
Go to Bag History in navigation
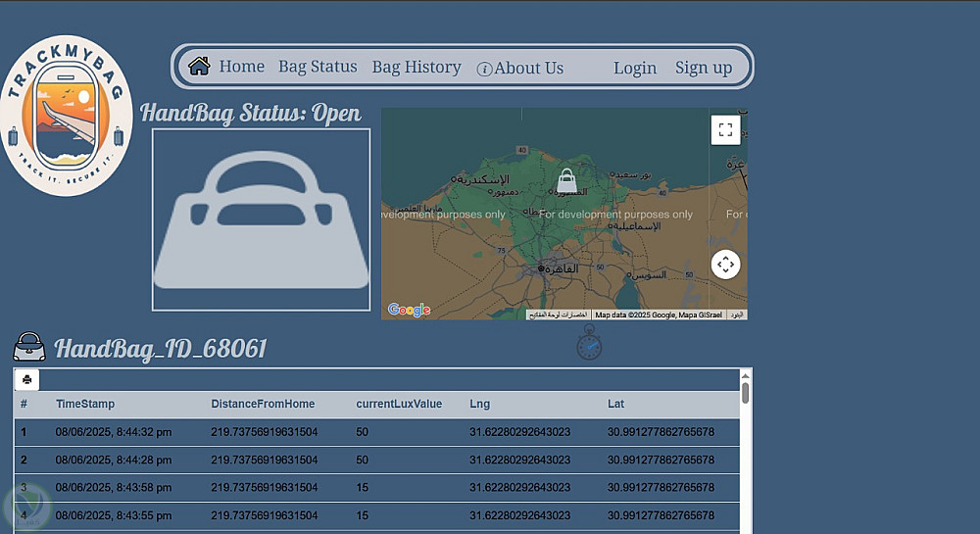416,67
